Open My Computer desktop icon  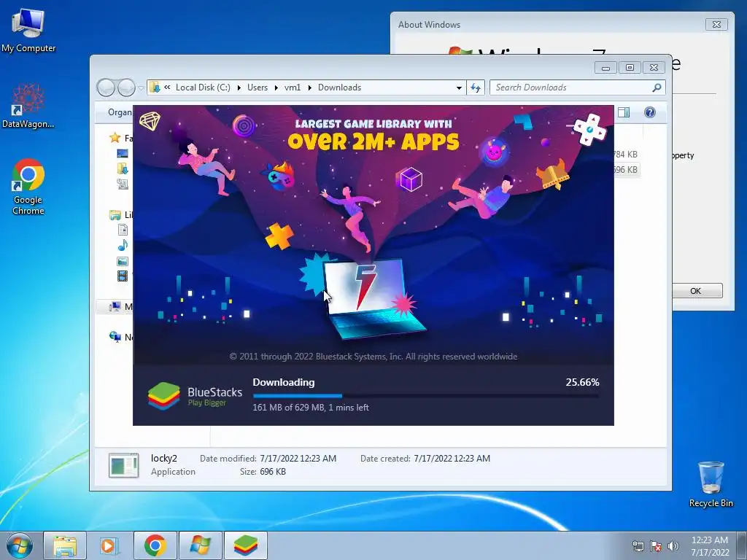(x=28, y=31)
